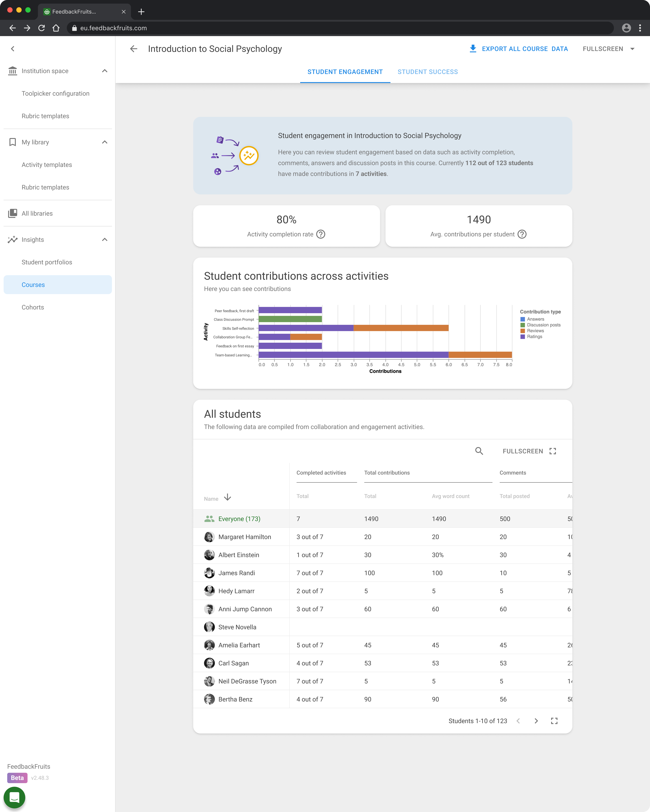This screenshot has height=812, width=650.
Task: Click the Class Discussion Prompt green bar
Action: (290, 319)
